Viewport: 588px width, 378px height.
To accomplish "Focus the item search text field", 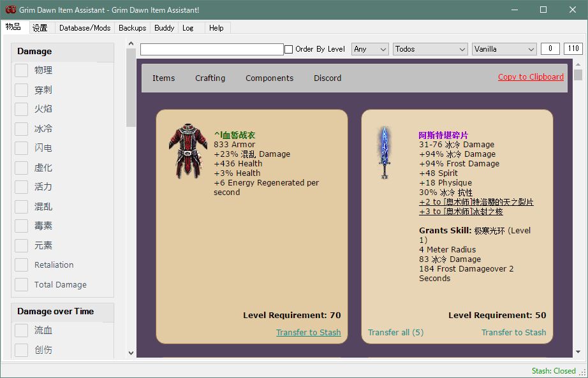I will (x=212, y=49).
